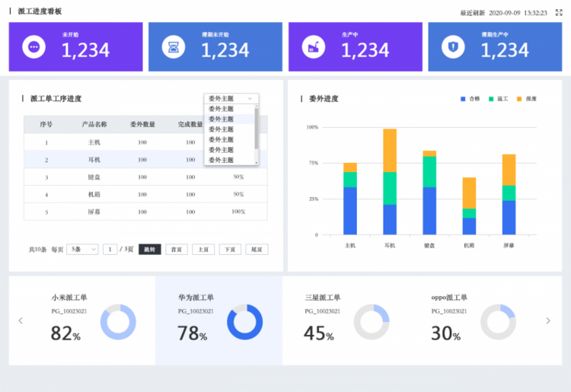Click the shield warning icon
This screenshot has height=392, width=571.
(x=454, y=47)
